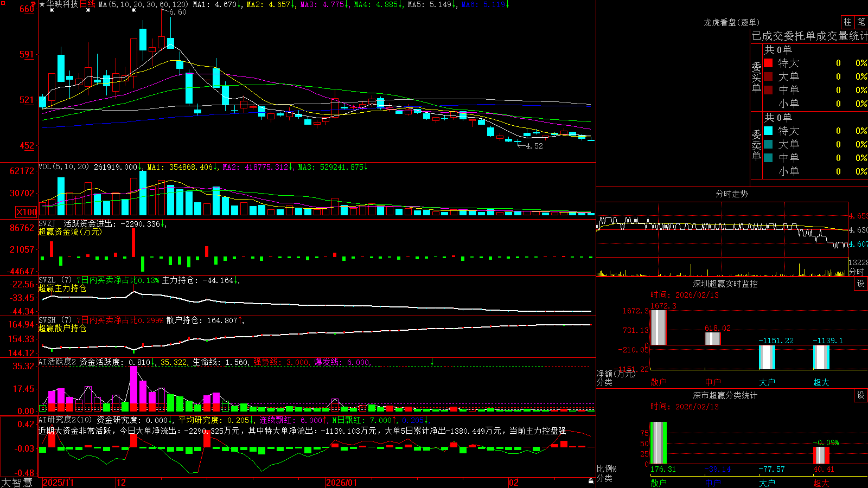This screenshot has width=868, height=488.
Task: Click the 超赢主力持仓 label
Action: coord(62,288)
